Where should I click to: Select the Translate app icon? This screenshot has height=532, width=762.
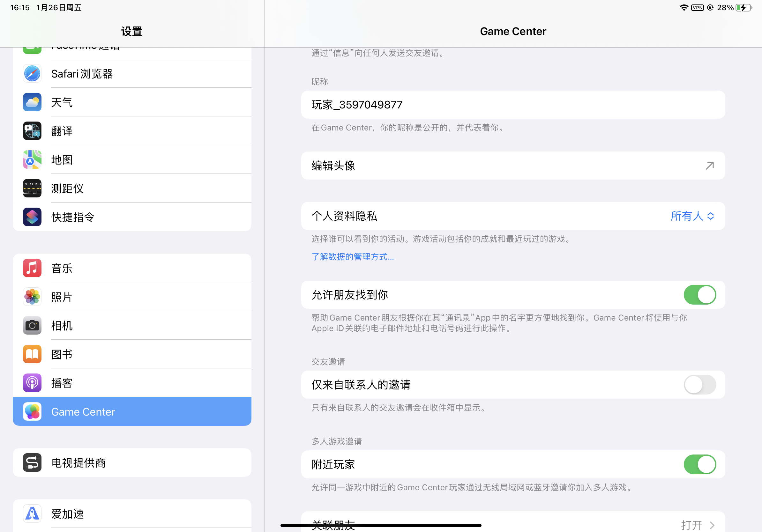point(32,131)
